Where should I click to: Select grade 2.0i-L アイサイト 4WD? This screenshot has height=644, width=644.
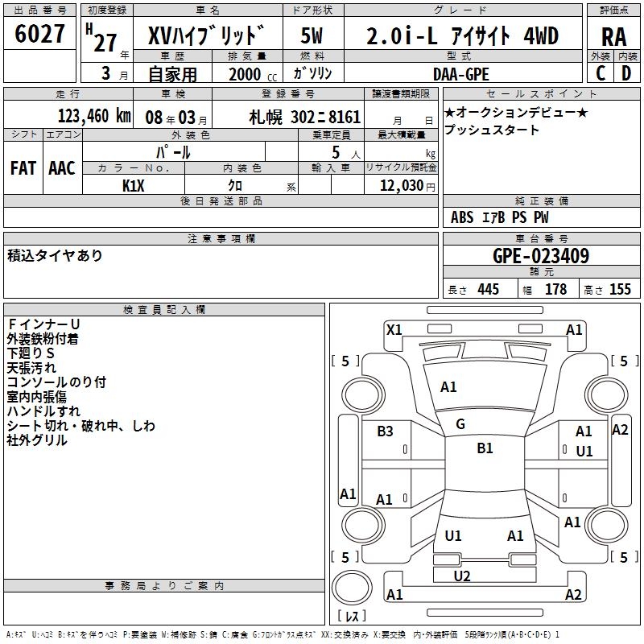click(462, 35)
